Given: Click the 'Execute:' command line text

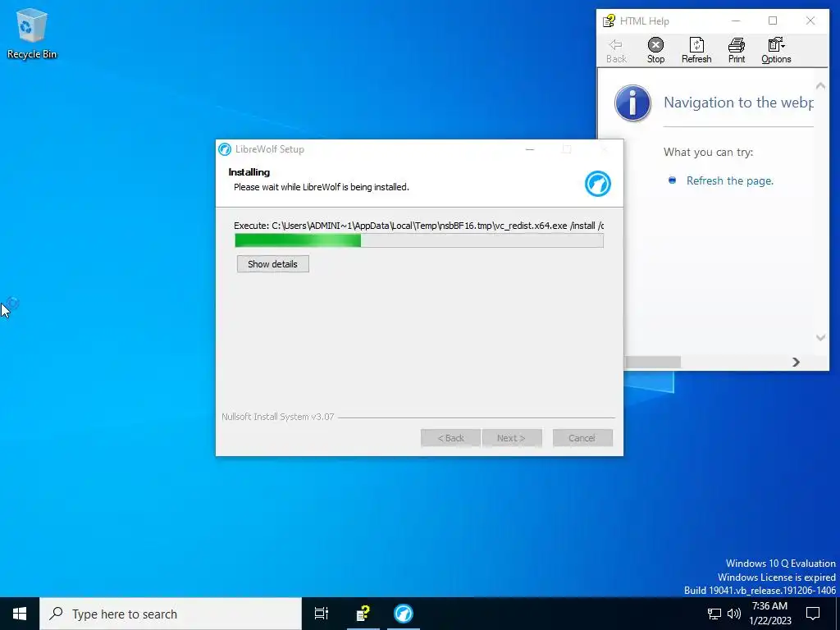Looking at the screenshot, I should [x=419, y=226].
